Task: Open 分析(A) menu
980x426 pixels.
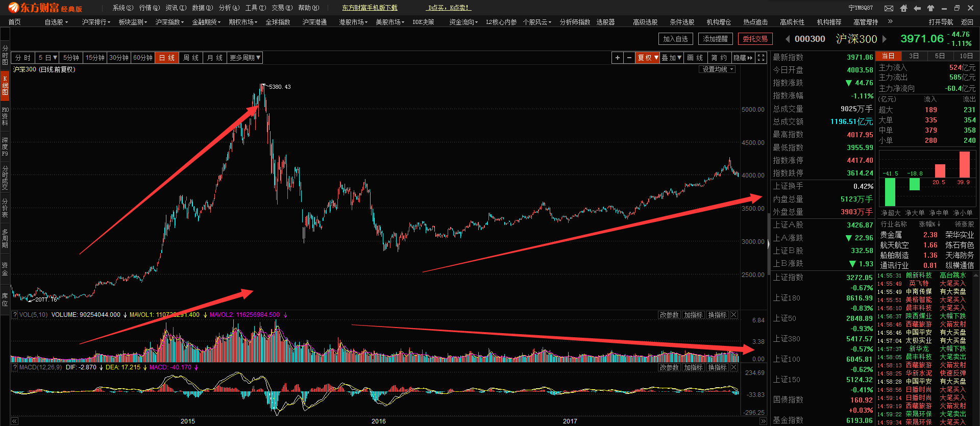Action: tap(229, 8)
